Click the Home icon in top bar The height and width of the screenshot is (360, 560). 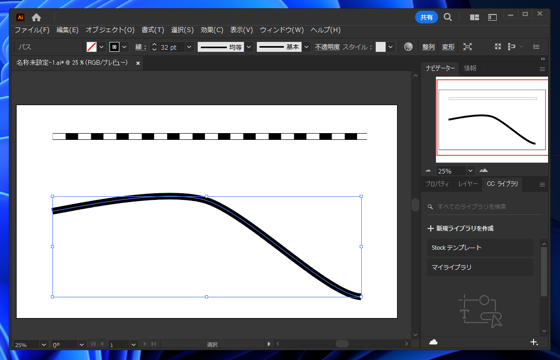(36, 17)
